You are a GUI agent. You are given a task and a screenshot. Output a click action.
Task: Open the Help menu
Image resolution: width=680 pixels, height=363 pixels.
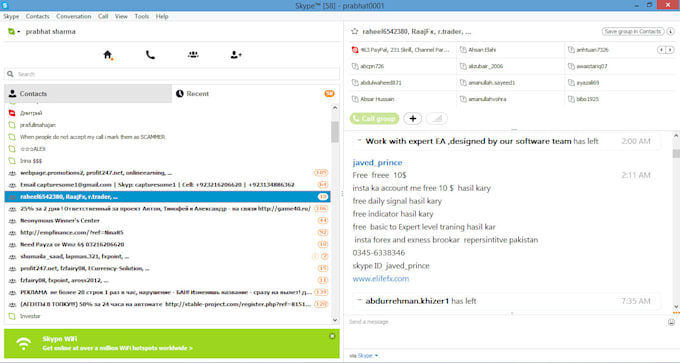pyautogui.click(x=162, y=16)
